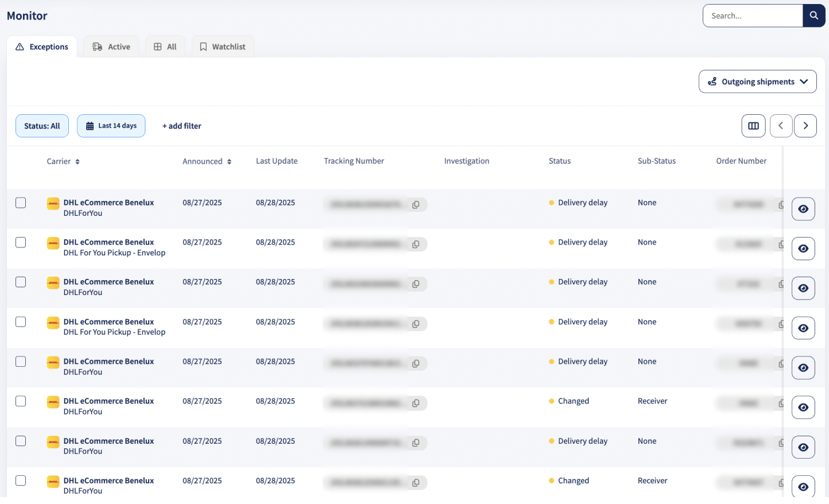The width and height of the screenshot is (829, 504).
Task: Copy tracking number in the fourth row
Action: pyautogui.click(x=416, y=324)
